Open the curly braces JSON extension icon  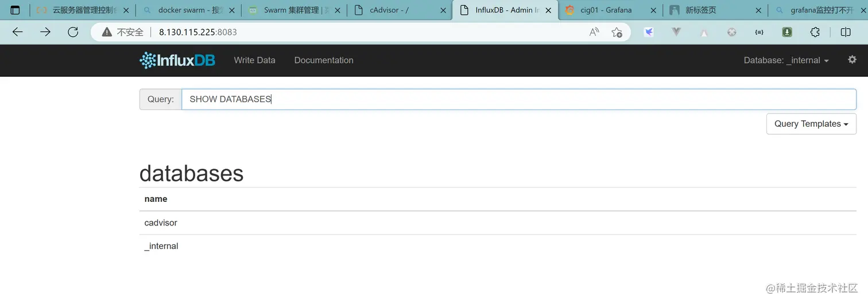(759, 32)
